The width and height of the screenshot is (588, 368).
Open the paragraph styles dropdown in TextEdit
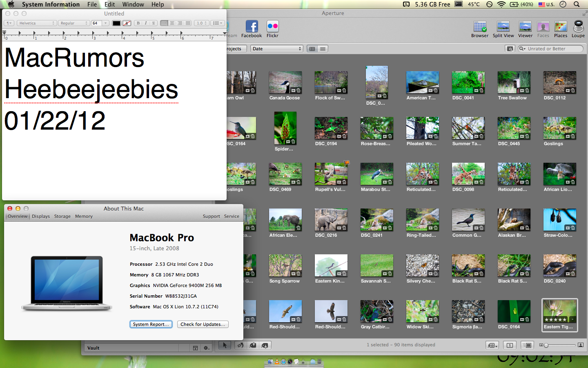coord(9,23)
